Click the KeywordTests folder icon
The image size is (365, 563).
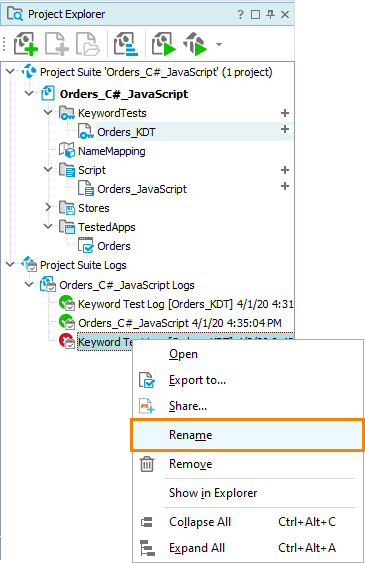tap(67, 113)
